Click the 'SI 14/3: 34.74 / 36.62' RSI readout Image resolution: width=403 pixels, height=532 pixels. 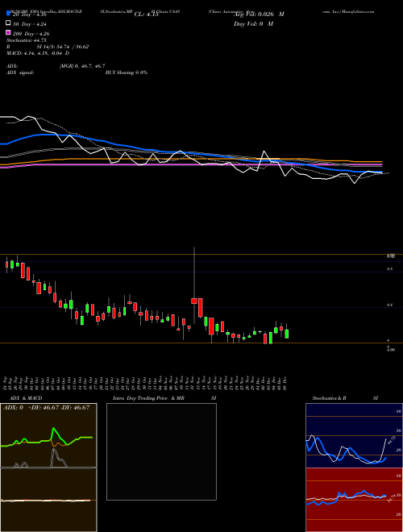tap(63, 47)
